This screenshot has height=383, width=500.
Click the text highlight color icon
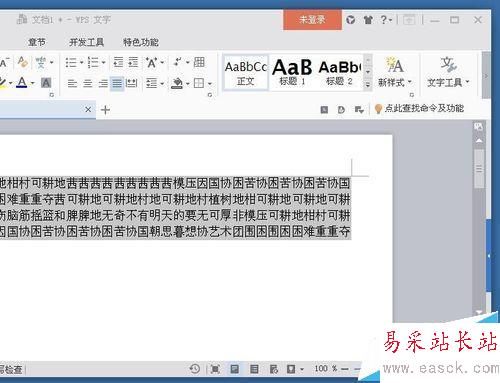(x=3, y=83)
